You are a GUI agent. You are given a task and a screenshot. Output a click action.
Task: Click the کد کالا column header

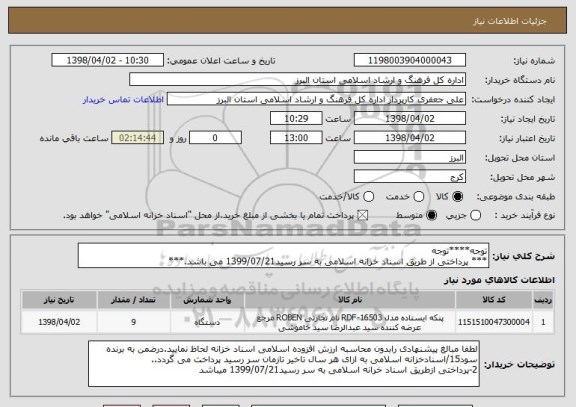tap(493, 300)
